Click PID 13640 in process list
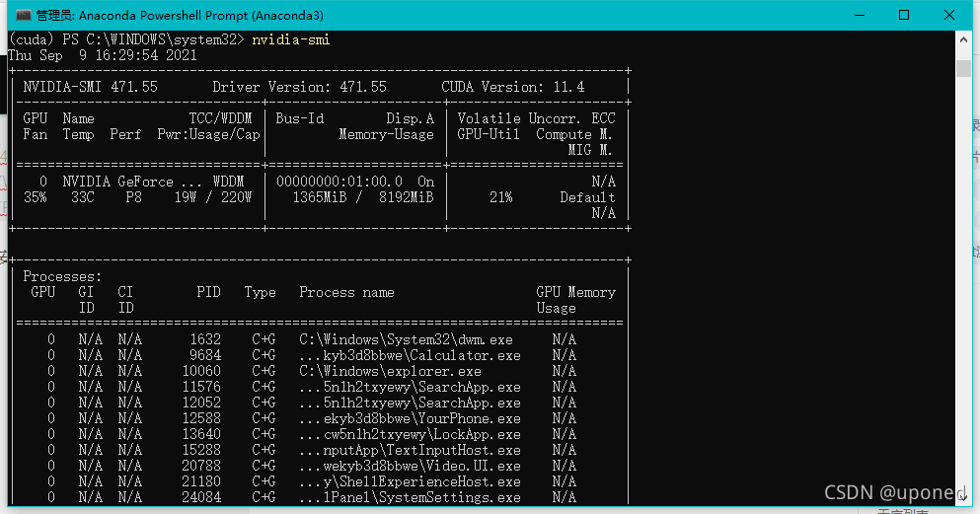Screen dimensions: 980x514 (x=201, y=434)
